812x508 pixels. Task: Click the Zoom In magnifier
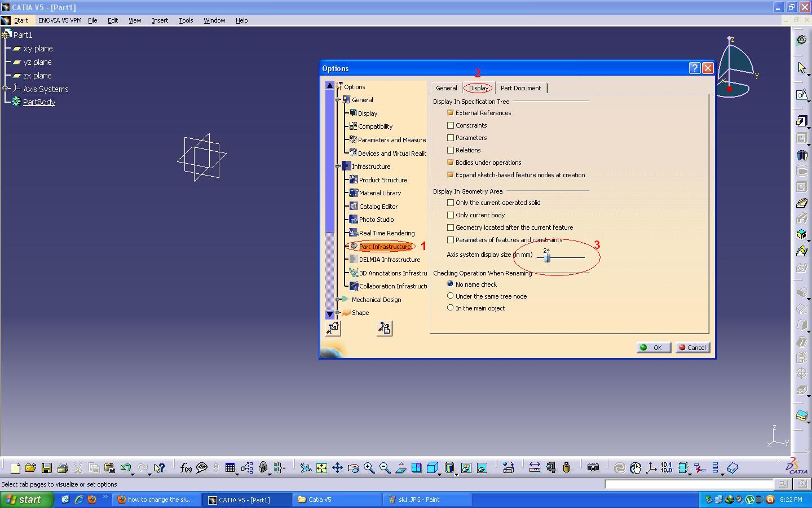(x=369, y=467)
